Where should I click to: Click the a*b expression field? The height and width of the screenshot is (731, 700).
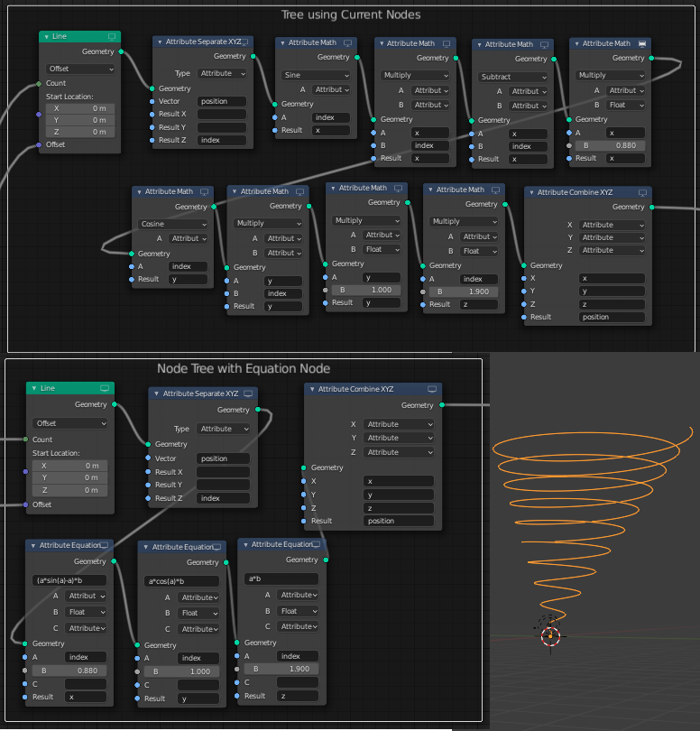coord(281,579)
